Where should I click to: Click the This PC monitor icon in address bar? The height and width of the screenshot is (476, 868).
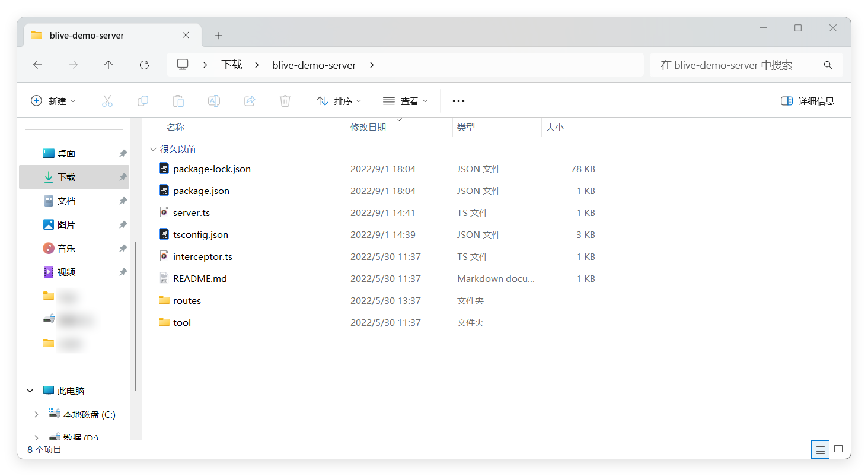point(183,65)
